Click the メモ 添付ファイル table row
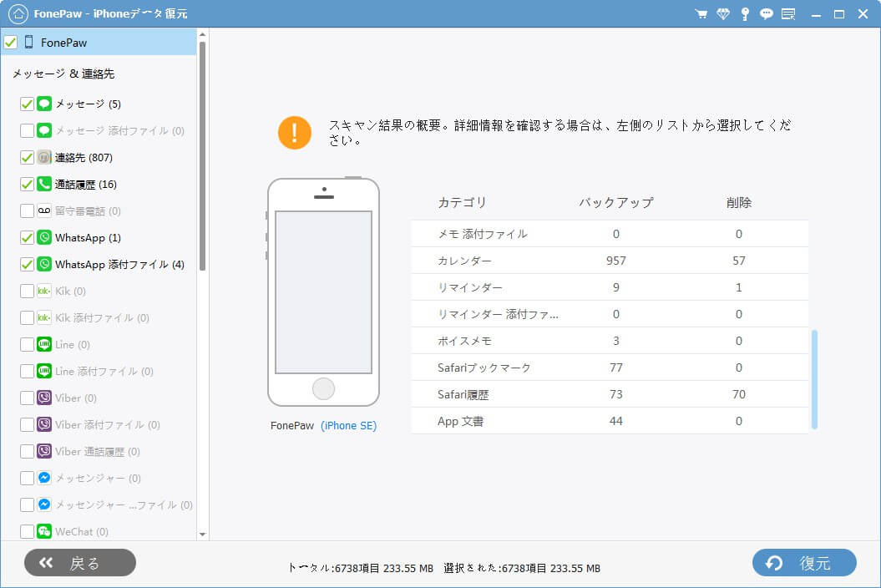881x588 pixels. tap(610, 234)
